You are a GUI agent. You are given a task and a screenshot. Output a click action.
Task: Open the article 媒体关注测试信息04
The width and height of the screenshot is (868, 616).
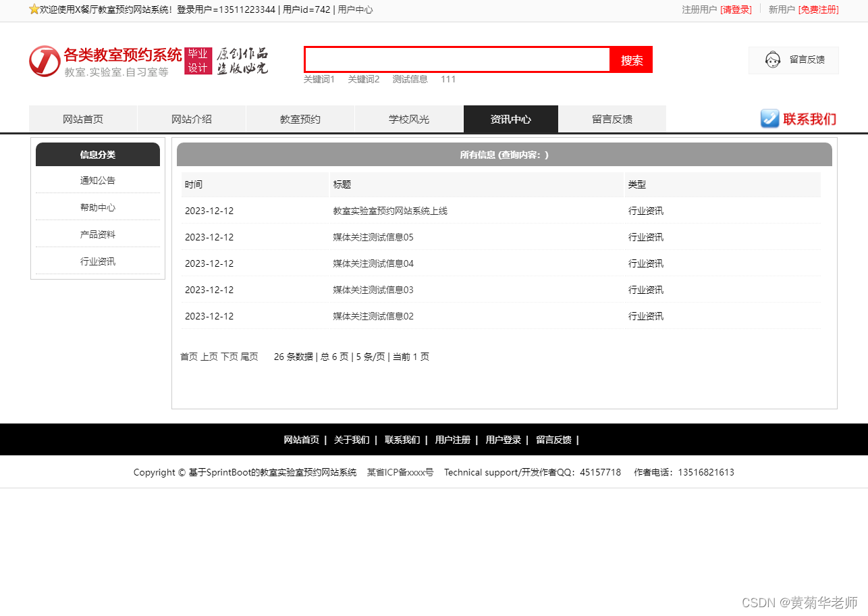pos(373,263)
